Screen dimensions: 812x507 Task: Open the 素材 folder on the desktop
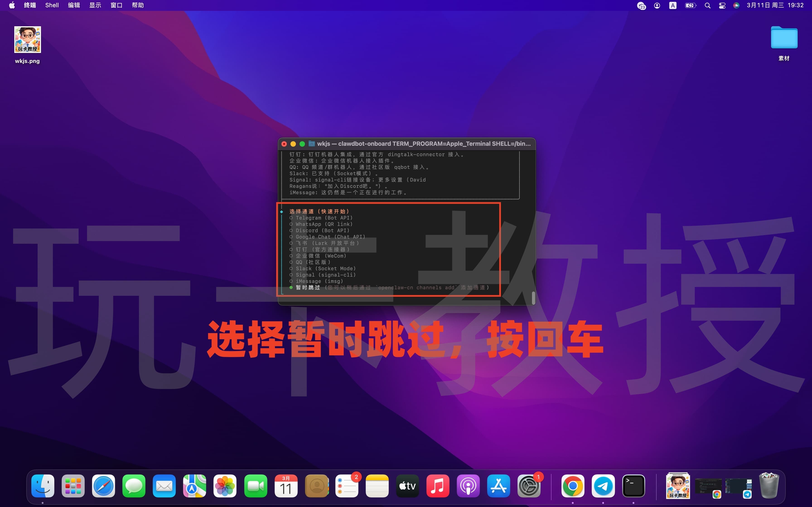(784, 38)
